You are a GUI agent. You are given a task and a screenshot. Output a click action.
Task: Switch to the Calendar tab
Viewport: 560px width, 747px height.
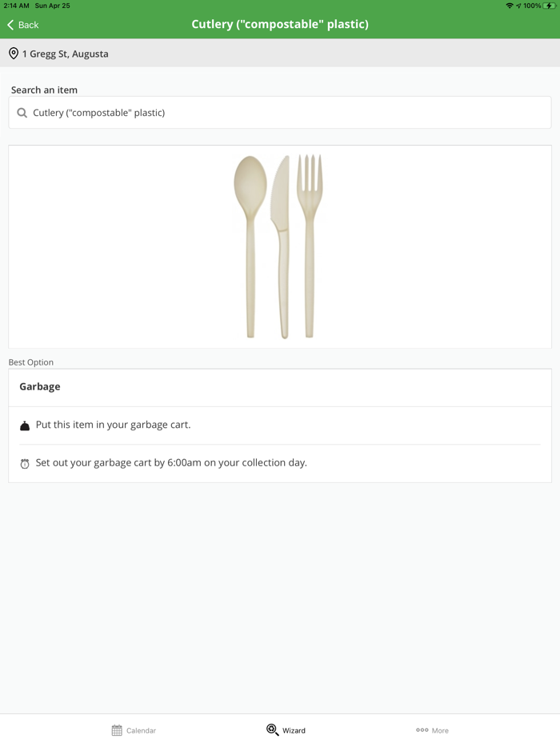tap(134, 730)
